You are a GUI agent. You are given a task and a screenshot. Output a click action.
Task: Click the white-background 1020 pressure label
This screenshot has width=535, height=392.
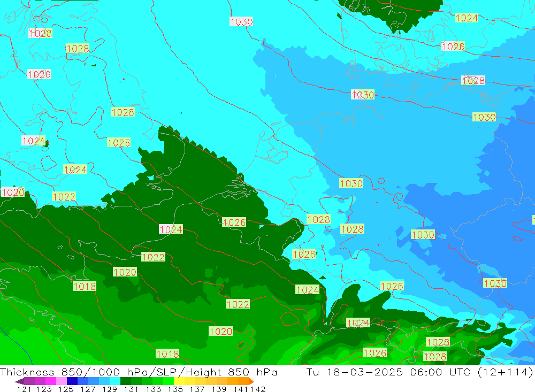13,192
